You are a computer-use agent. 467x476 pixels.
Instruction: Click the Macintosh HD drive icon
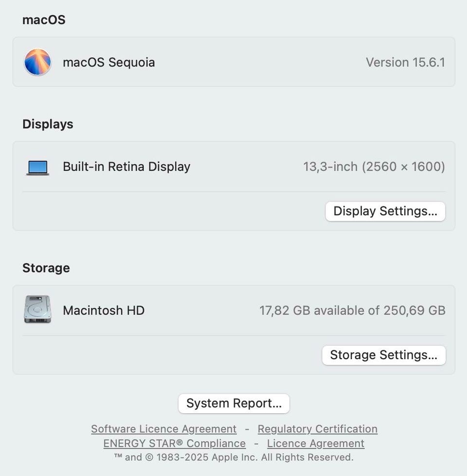tap(37, 310)
